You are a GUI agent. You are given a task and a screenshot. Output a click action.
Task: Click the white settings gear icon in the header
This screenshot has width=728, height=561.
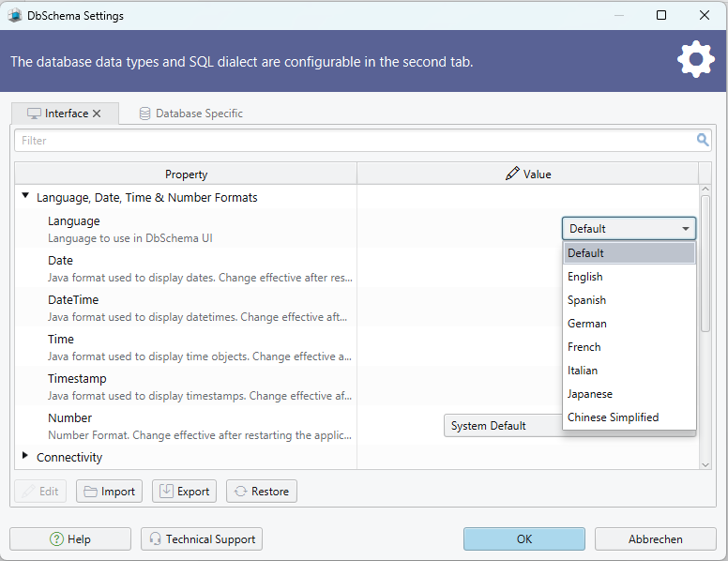coord(695,59)
